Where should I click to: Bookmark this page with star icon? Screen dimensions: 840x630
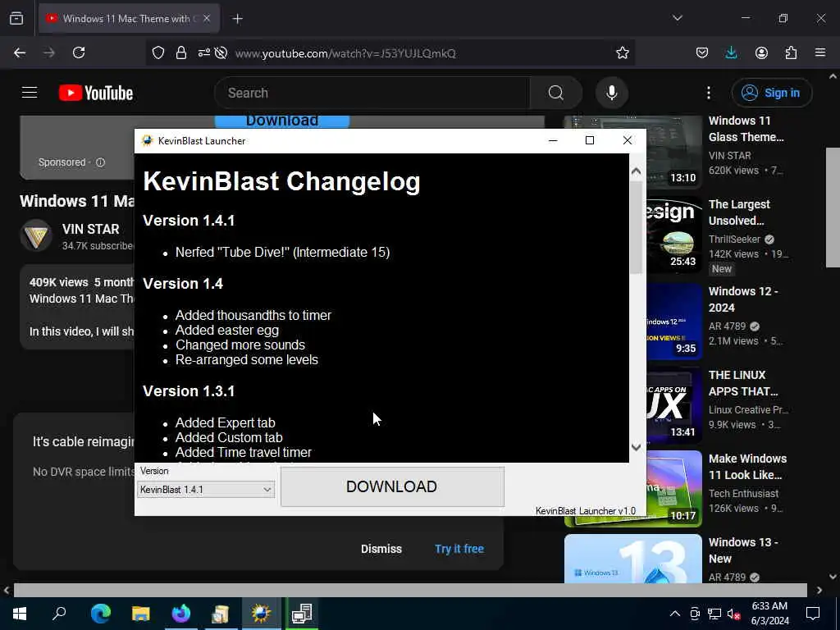[622, 52]
